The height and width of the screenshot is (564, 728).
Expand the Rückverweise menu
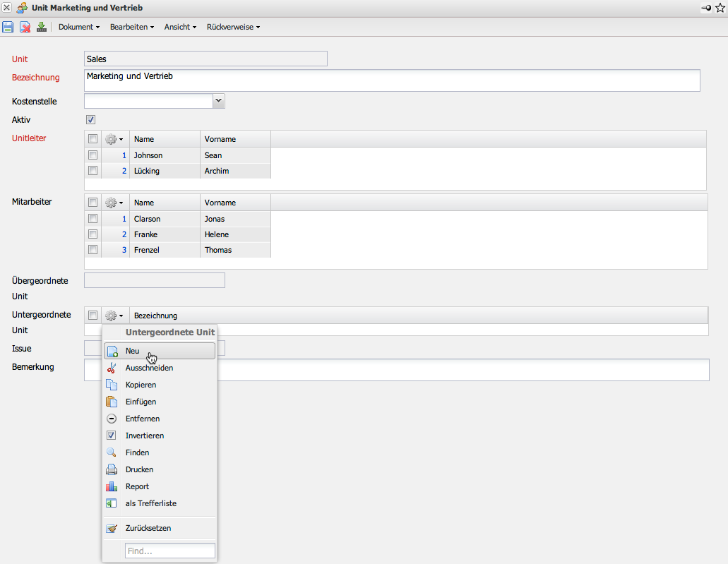coord(233,27)
